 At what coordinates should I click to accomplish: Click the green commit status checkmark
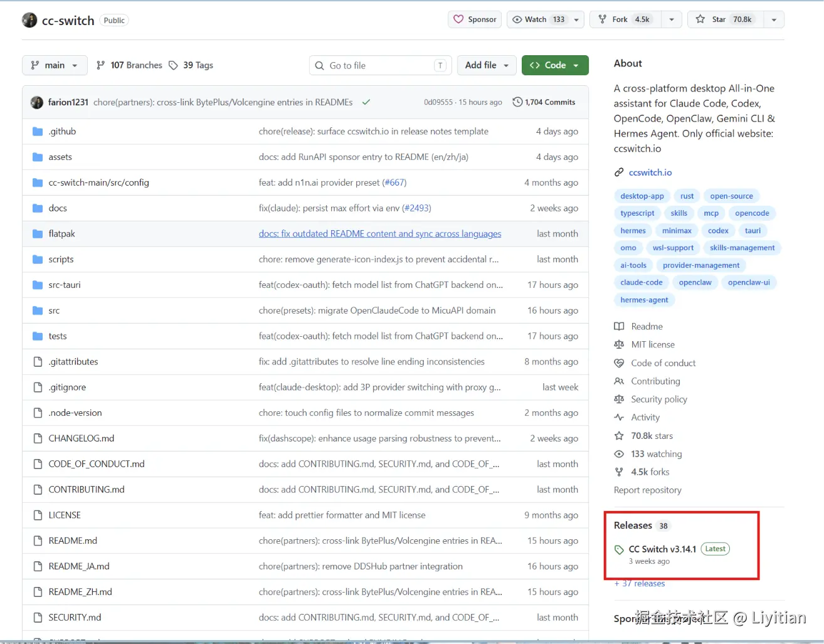(366, 102)
